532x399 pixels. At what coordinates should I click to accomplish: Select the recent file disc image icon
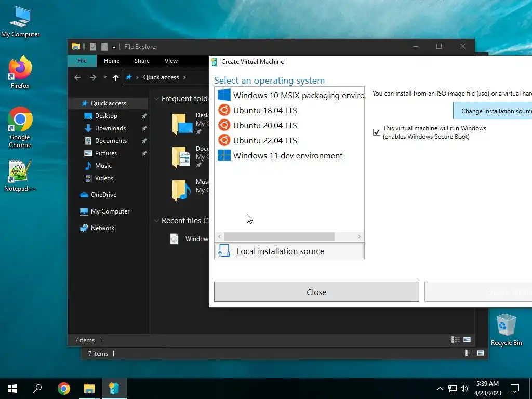pos(175,239)
